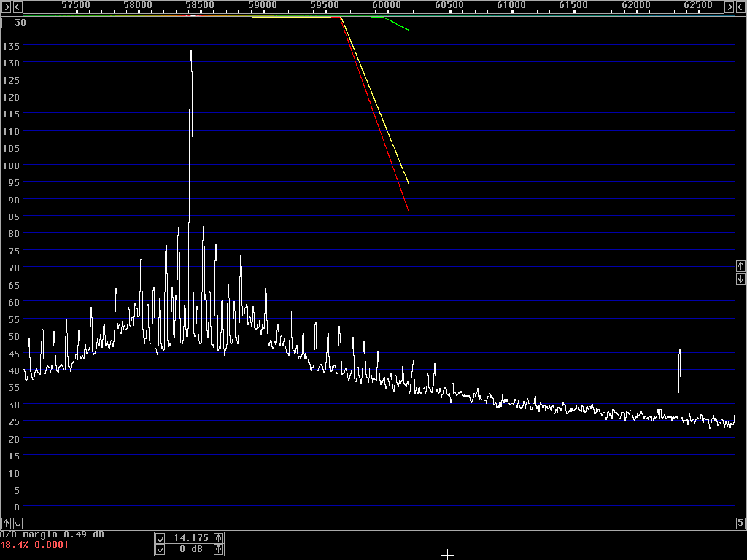Click the 62000 frequency scale label
The image size is (747, 560).
636,5
